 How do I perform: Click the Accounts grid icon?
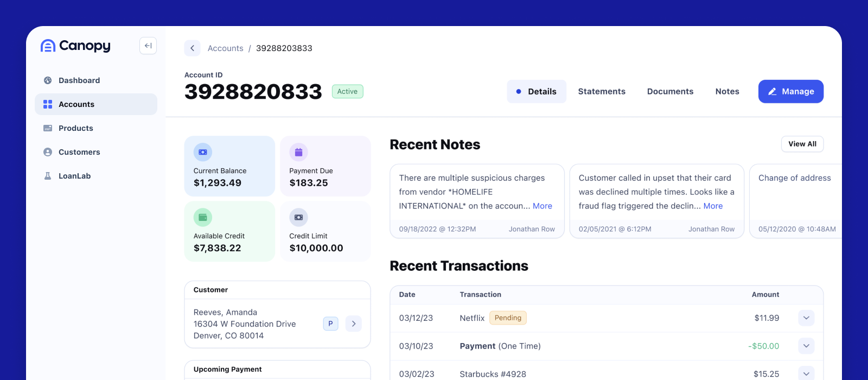point(48,104)
